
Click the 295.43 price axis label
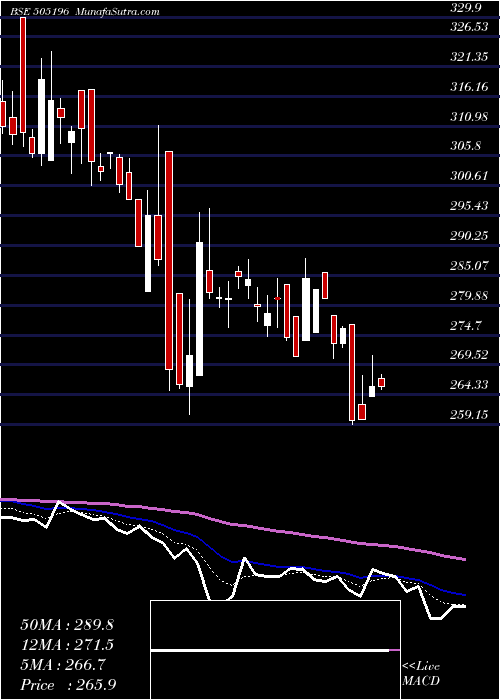[468, 206]
